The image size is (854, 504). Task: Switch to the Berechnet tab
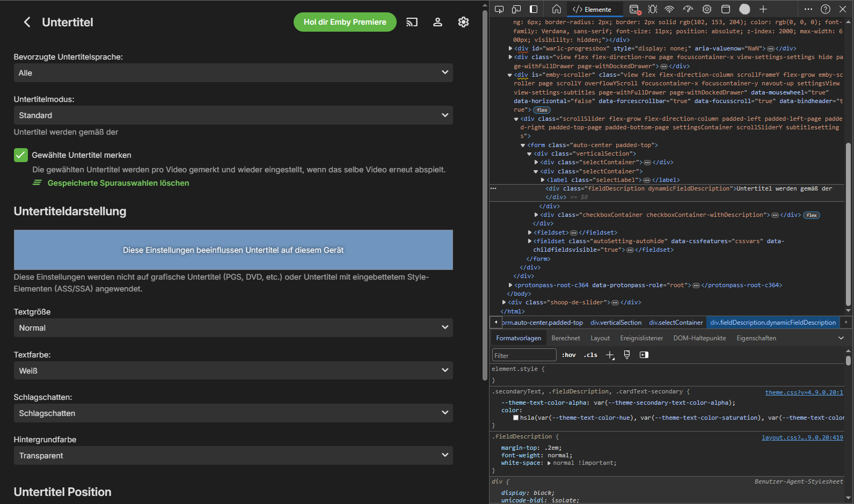coord(565,338)
